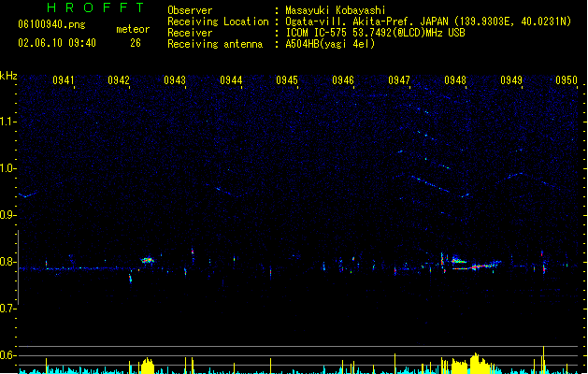
Task: Click the Receiving antenna label
Action: (x=215, y=44)
